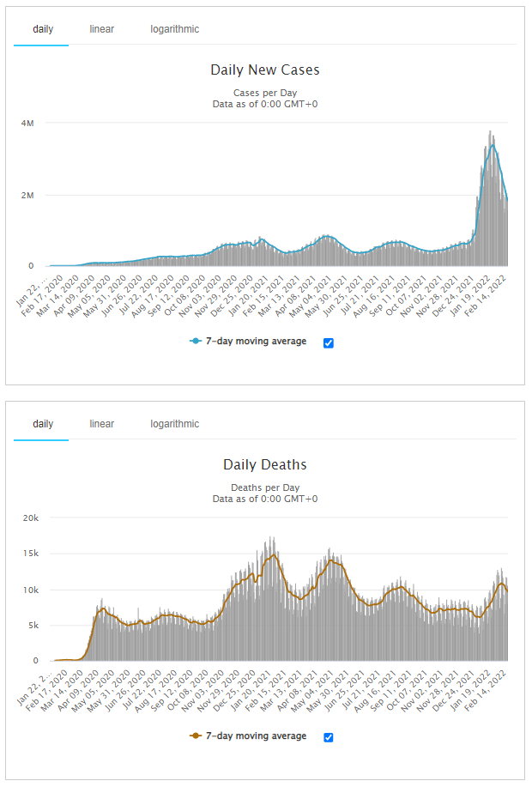
Task: Click the legend text in Daily Deaths chart
Action: click(256, 736)
